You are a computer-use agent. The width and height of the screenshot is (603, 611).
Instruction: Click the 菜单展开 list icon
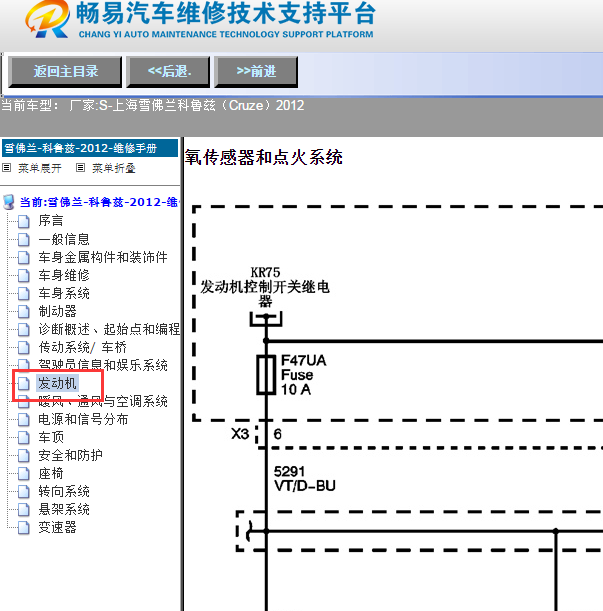6,168
